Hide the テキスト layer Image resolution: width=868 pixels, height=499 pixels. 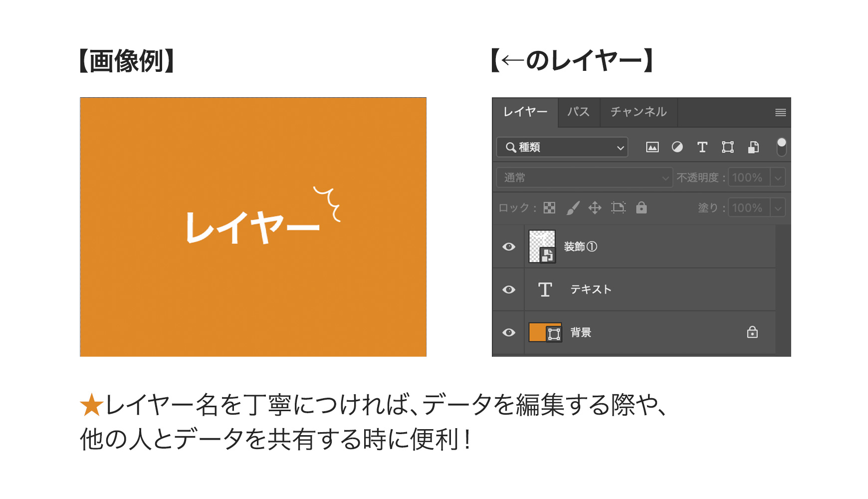pos(509,289)
